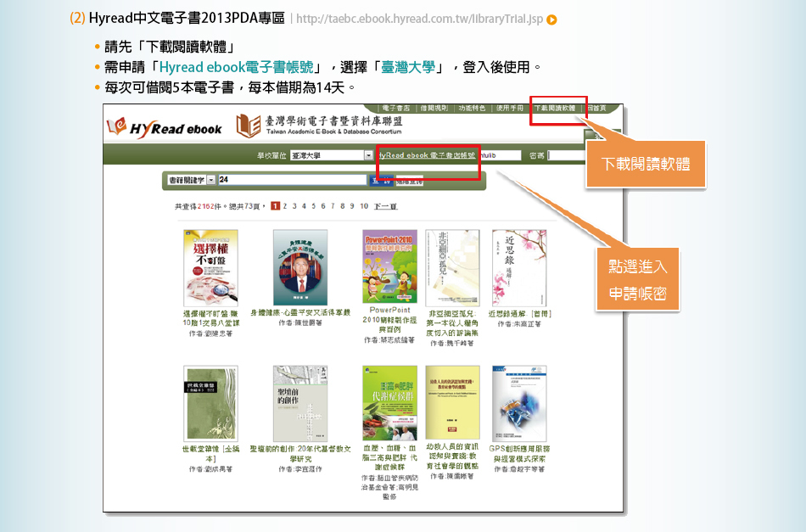Select current page 1 in pagination

[275, 206]
